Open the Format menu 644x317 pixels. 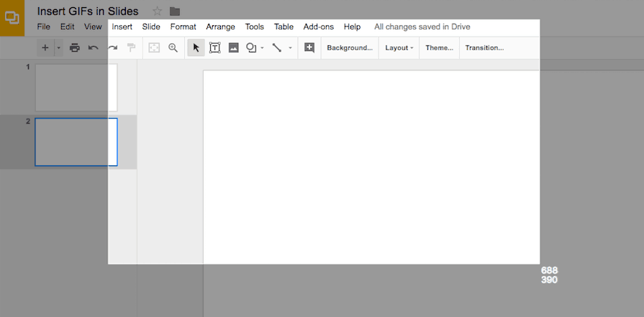click(183, 27)
